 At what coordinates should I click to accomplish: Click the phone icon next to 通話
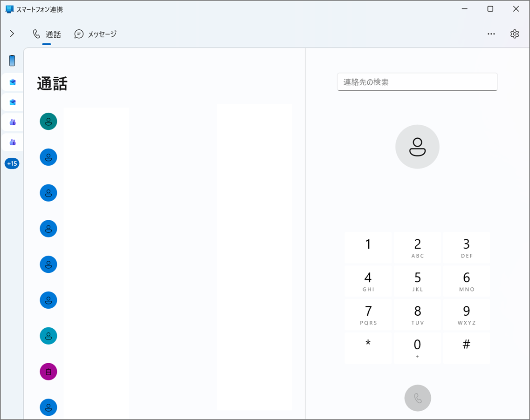(x=36, y=34)
